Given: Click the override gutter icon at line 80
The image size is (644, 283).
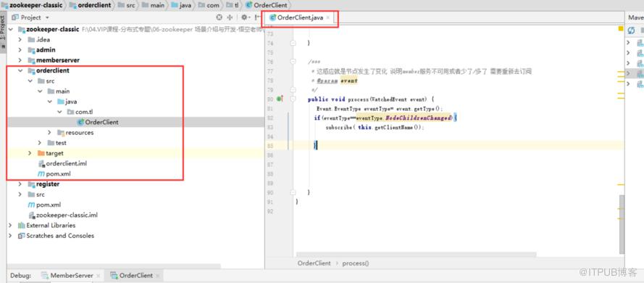Looking at the screenshot, I should (280, 99).
